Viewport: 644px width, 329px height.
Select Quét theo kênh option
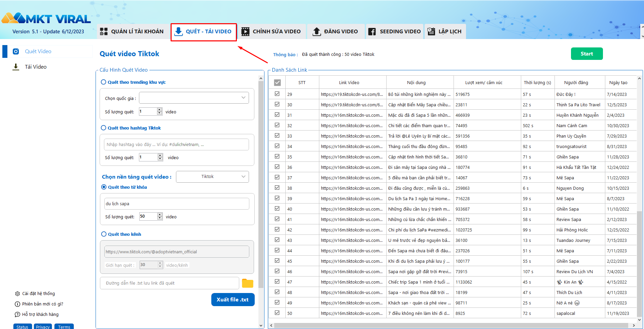coord(104,234)
